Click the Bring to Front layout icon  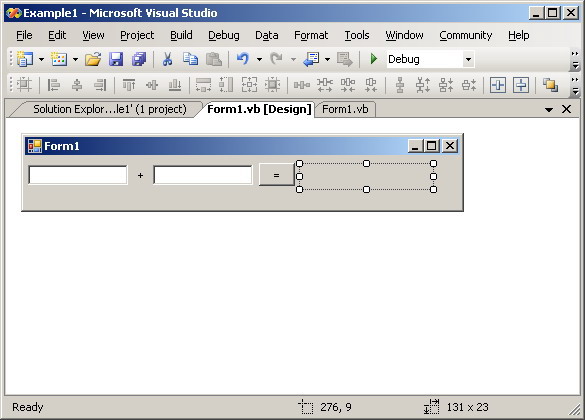coord(550,85)
